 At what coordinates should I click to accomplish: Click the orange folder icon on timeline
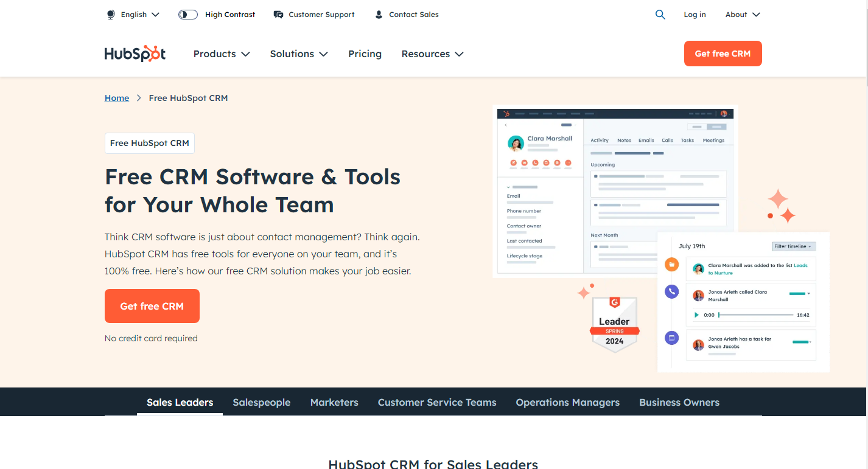(x=671, y=265)
